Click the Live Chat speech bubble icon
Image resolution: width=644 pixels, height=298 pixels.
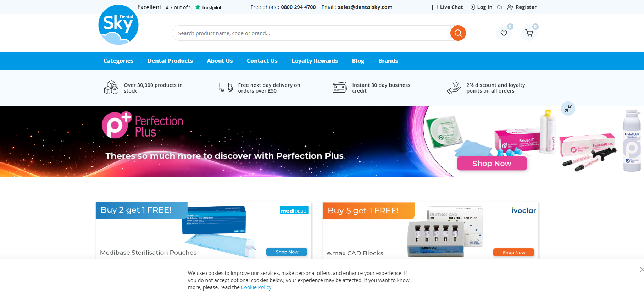pos(434,7)
